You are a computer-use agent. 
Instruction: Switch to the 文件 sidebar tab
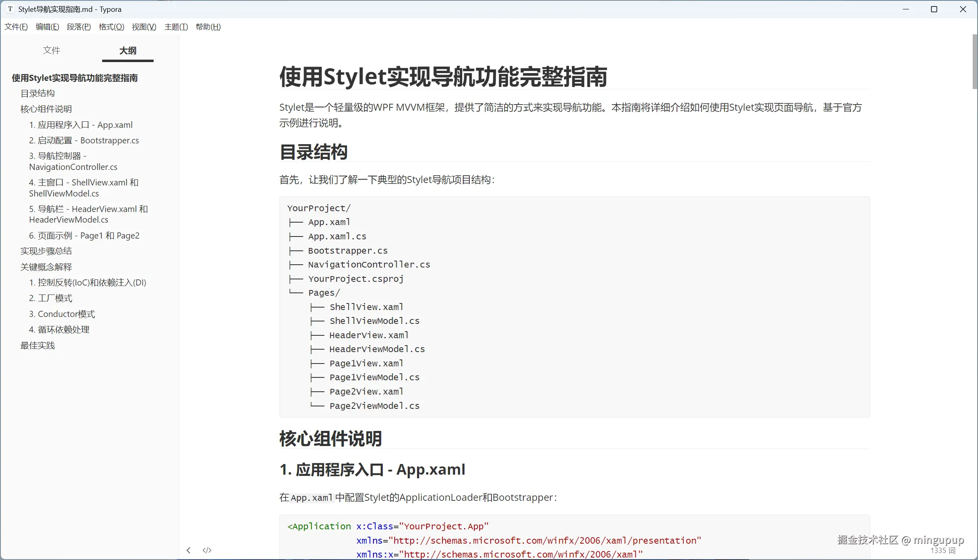click(51, 51)
